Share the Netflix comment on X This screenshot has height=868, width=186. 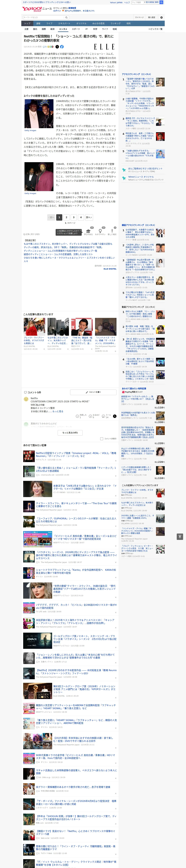coord(114,416)
